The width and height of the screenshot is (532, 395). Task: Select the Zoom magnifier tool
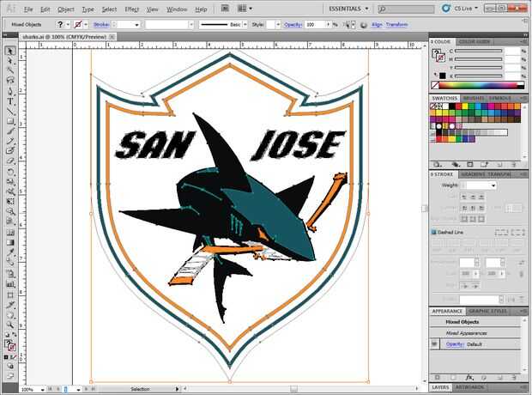click(10, 325)
